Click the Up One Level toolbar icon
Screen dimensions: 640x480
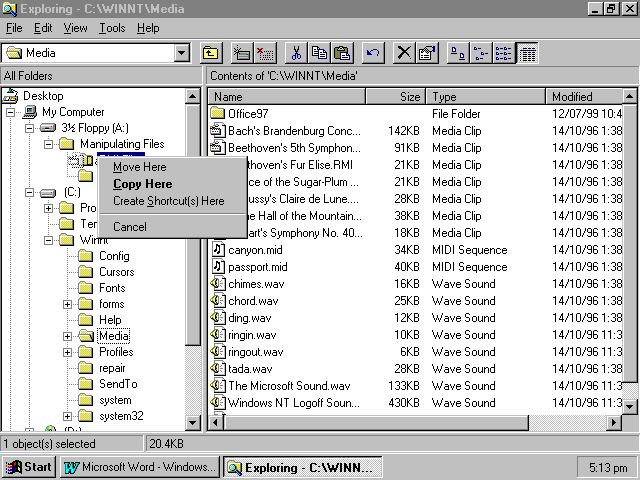tap(211, 53)
